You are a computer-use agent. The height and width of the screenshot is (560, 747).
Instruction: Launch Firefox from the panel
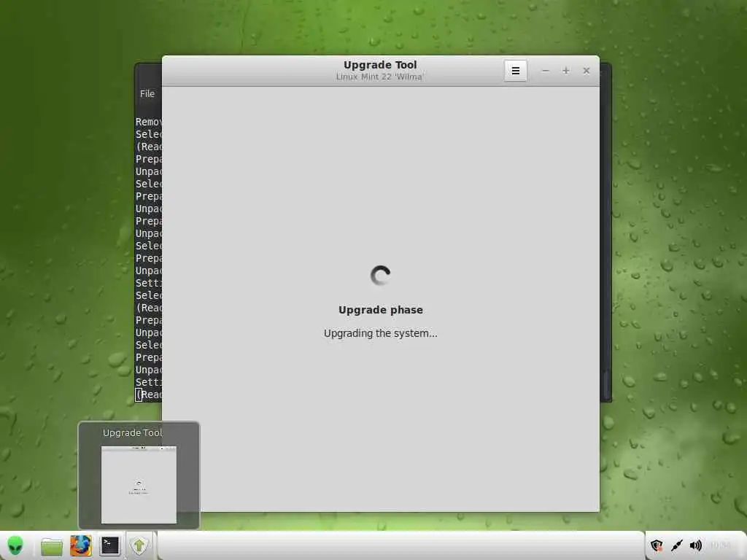point(80,545)
